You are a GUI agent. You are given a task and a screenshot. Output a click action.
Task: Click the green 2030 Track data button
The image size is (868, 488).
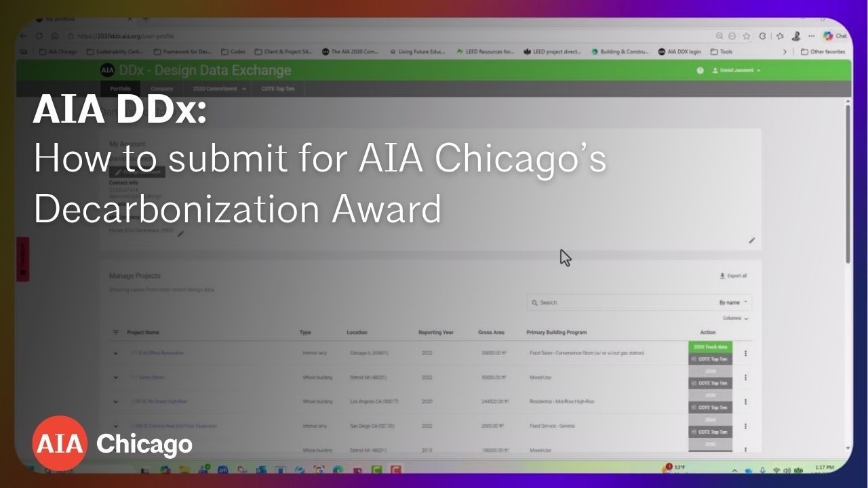point(710,346)
